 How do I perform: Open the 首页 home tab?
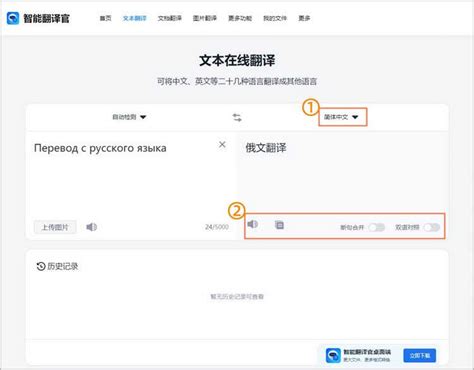pos(105,18)
